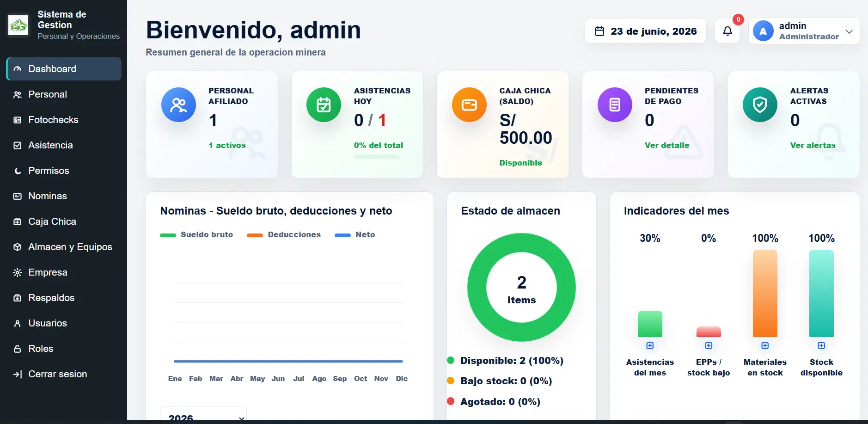The height and width of the screenshot is (424, 868).
Task: Expand the admin user menu chevron
Action: tap(849, 31)
